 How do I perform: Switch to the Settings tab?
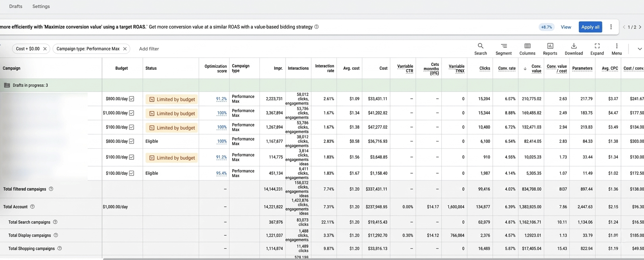pyautogui.click(x=41, y=6)
